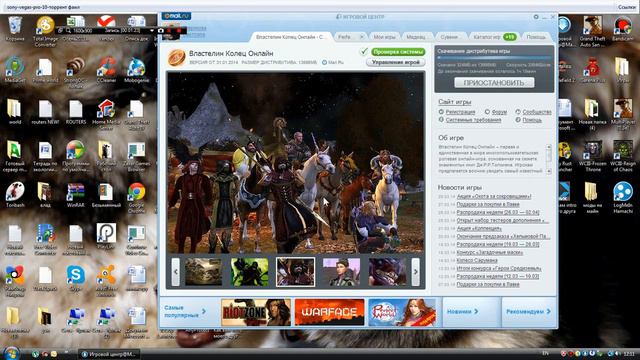Click the Mail.Ru logo in the title bar
Screen dimensions: 640x360
coord(176,16)
